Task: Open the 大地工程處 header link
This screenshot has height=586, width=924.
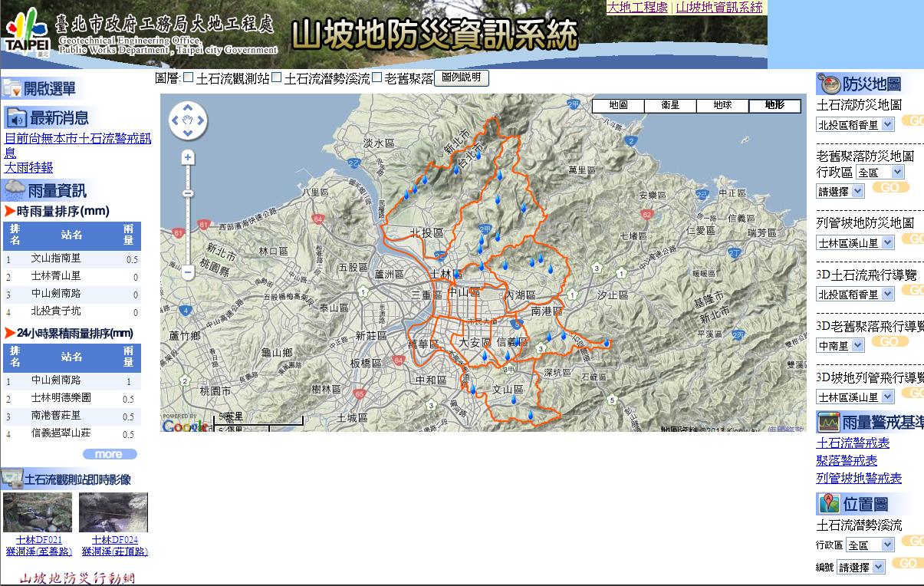Action: pyautogui.click(x=637, y=8)
